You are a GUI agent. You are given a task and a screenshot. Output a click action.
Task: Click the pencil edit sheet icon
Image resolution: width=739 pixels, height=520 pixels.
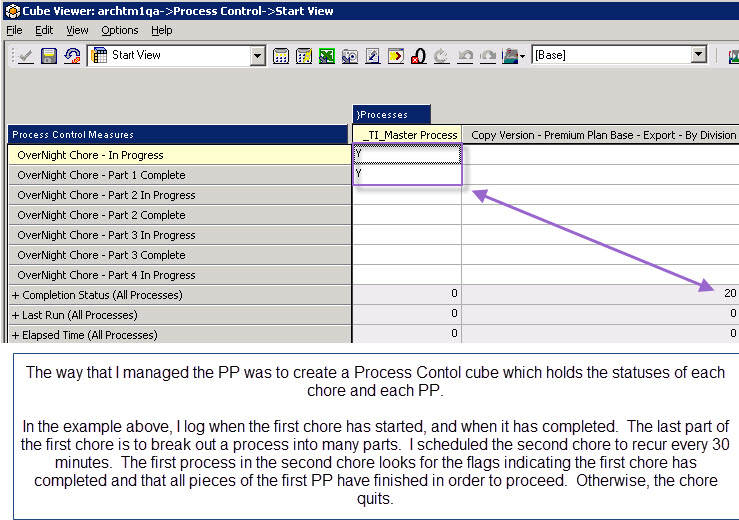point(373,56)
